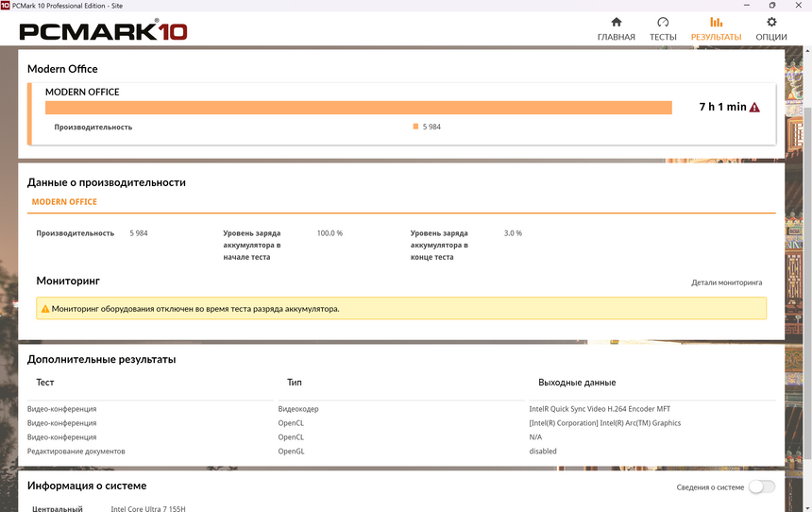Click orange legend swatch next to 5 984
This screenshot has width=812, height=512.
point(415,127)
